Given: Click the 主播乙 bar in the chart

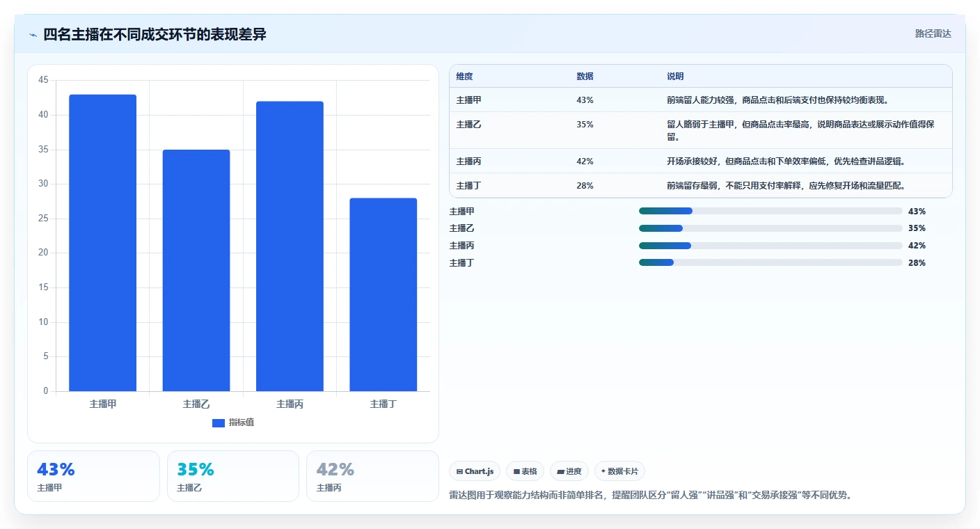Looking at the screenshot, I should coord(196,270).
